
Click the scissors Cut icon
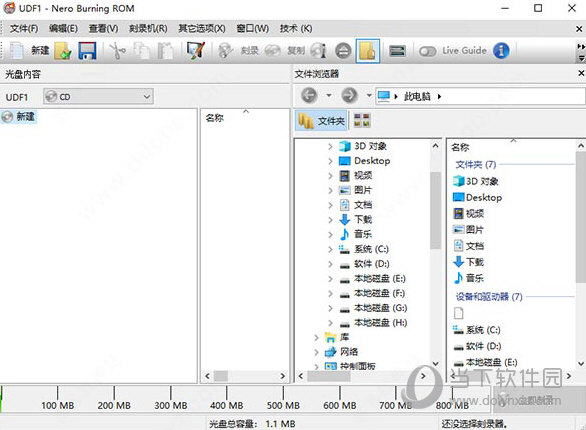[x=118, y=50]
